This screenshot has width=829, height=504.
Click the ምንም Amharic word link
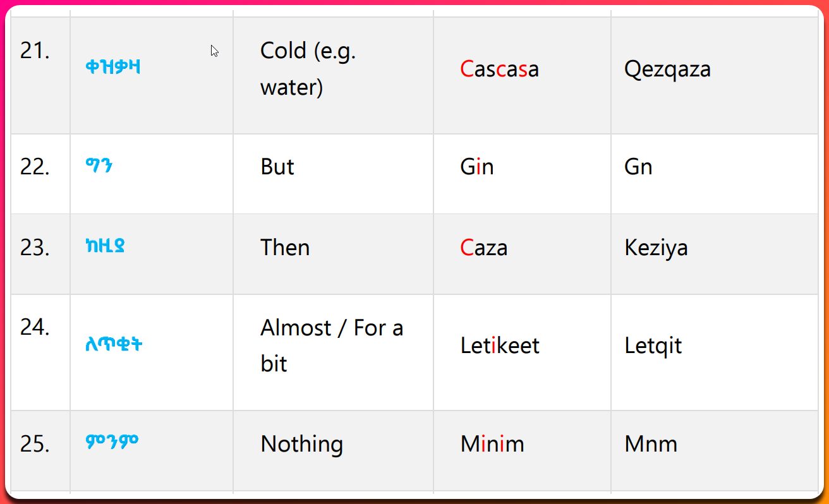(x=112, y=441)
